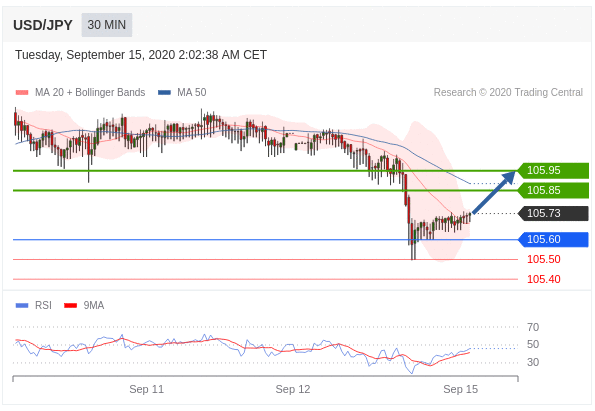Screen dimensions: 595x411
Task: Click the 105.73 current price tag
Action: click(553, 213)
